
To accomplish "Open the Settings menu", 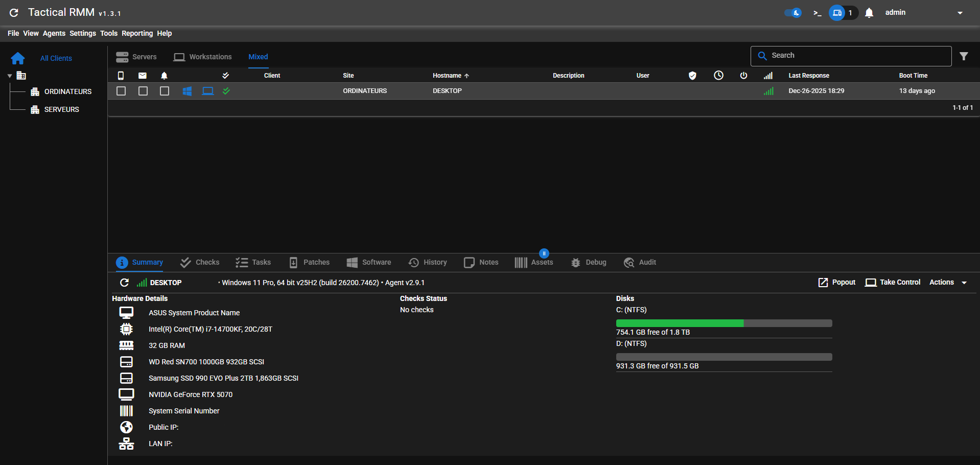I will tap(82, 33).
